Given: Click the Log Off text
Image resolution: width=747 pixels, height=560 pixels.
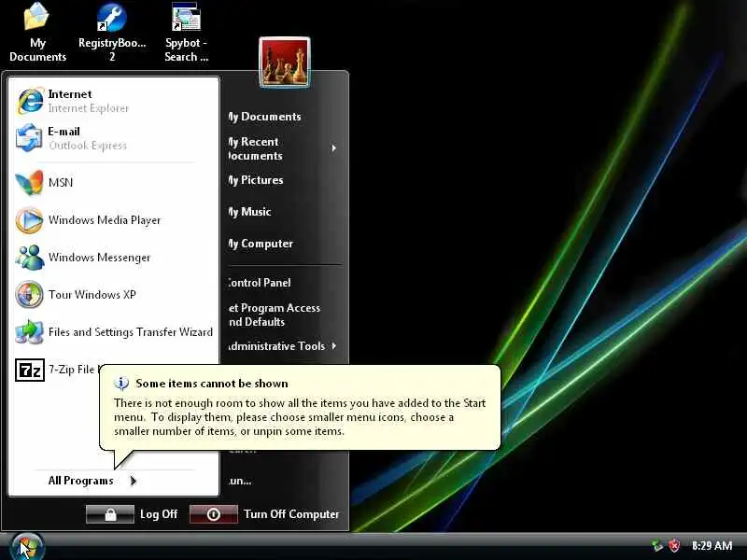Looking at the screenshot, I should pos(159,514).
